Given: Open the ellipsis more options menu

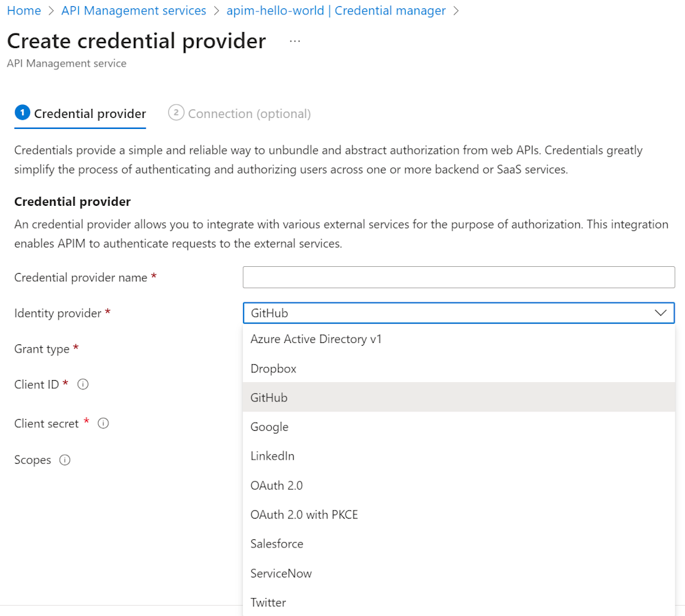Looking at the screenshot, I should [x=295, y=41].
